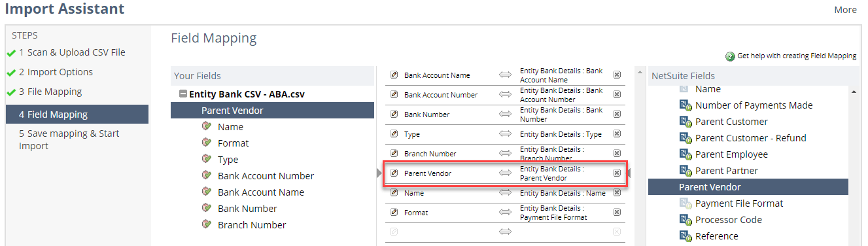Click the Parent Customer field icon
The height and width of the screenshot is (246, 868).
(685, 122)
